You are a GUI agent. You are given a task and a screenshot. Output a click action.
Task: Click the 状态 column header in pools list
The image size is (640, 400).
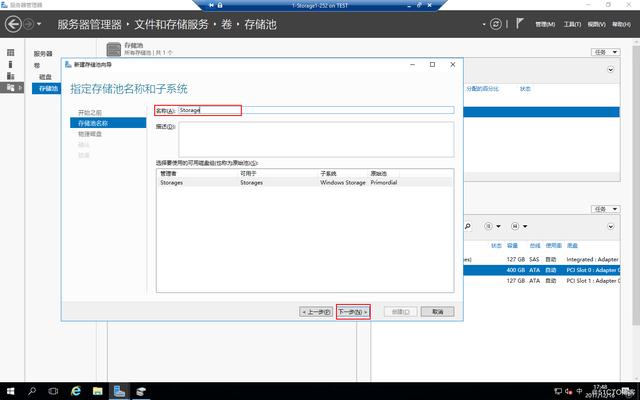click(525, 89)
